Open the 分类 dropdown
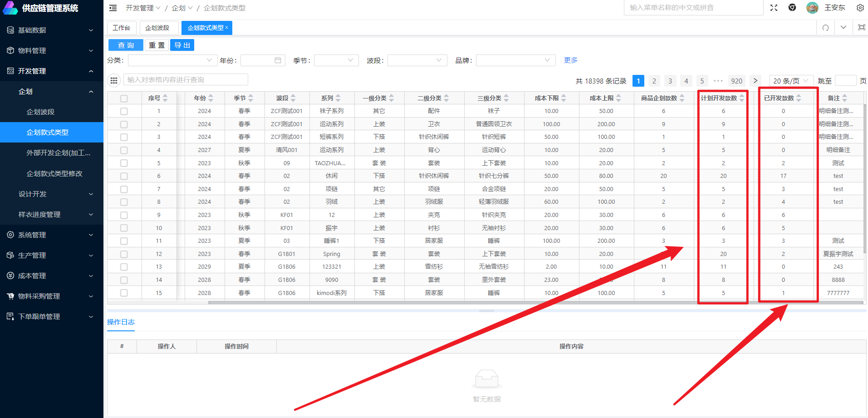The image size is (868, 418). click(171, 60)
